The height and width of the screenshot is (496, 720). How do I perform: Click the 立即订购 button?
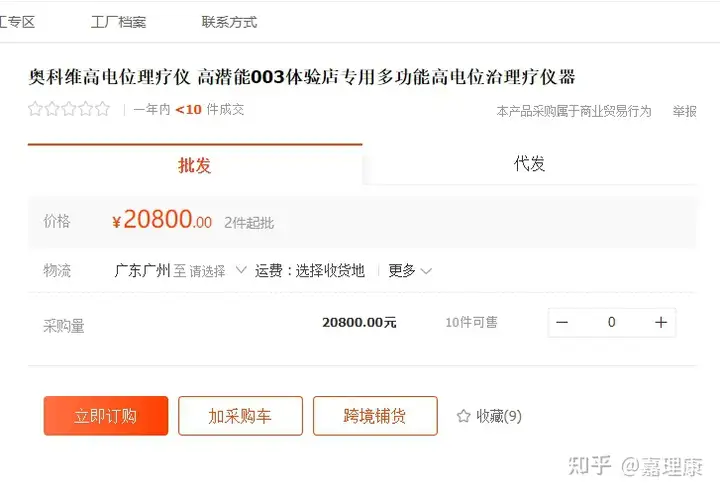[106, 416]
